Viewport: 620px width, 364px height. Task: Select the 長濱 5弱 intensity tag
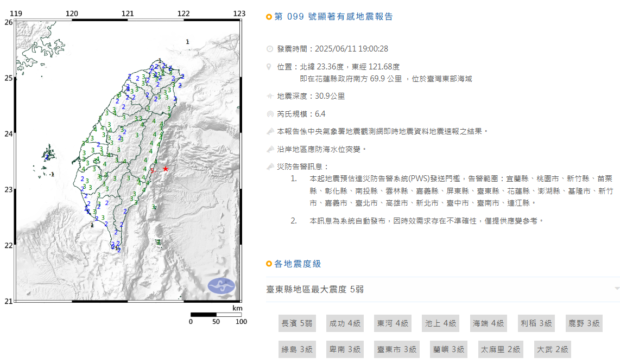point(297,323)
